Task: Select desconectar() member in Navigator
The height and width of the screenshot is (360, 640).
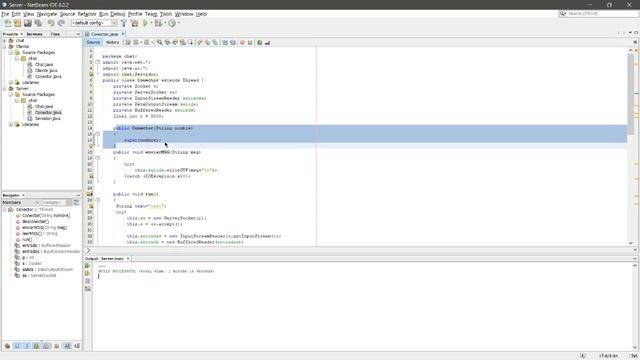Action: pos(36,222)
